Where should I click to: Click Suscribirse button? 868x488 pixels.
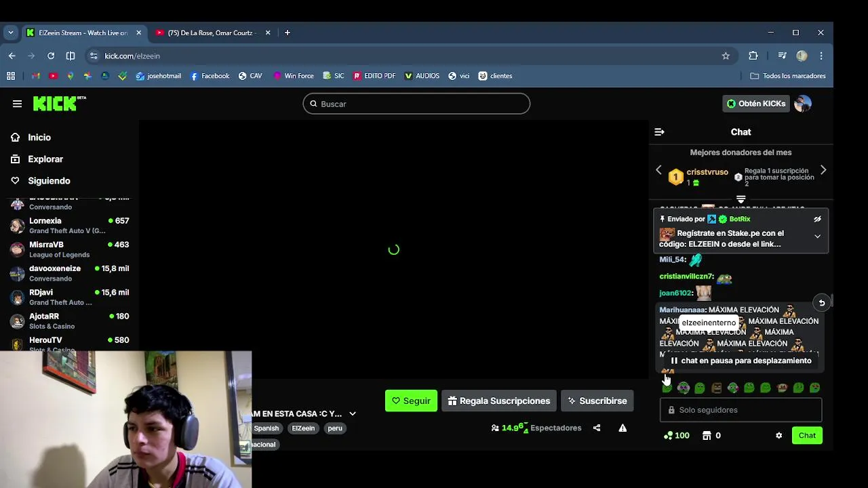597,401
